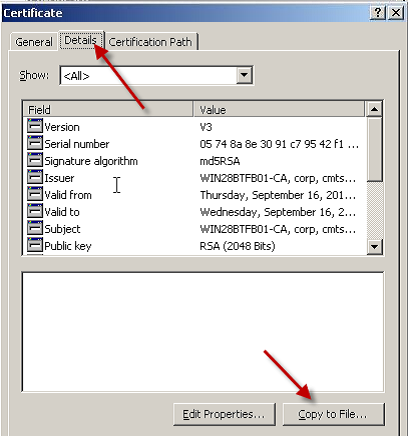
Task: Click the Valid from field icon
Action: click(x=35, y=195)
